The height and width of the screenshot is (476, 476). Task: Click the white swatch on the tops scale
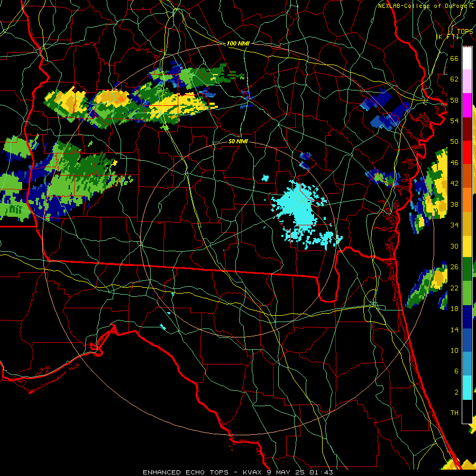(467, 58)
